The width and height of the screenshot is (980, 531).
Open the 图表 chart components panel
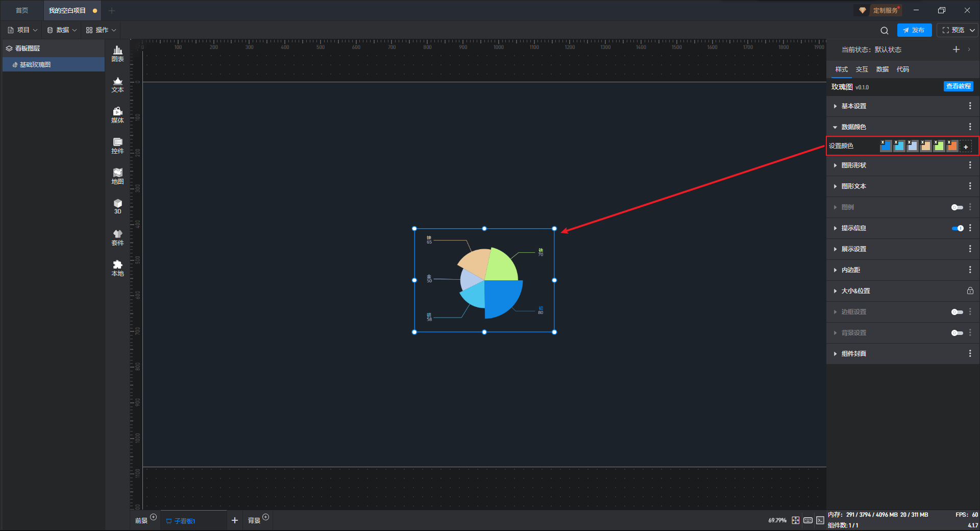point(117,54)
